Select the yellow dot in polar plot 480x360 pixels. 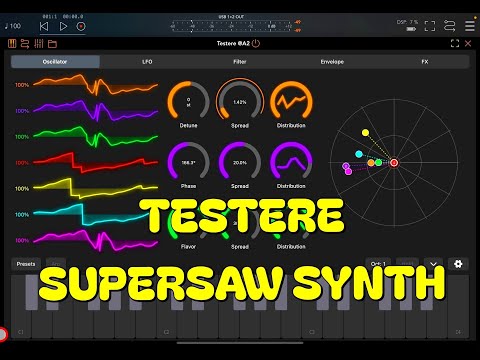pos(365,133)
